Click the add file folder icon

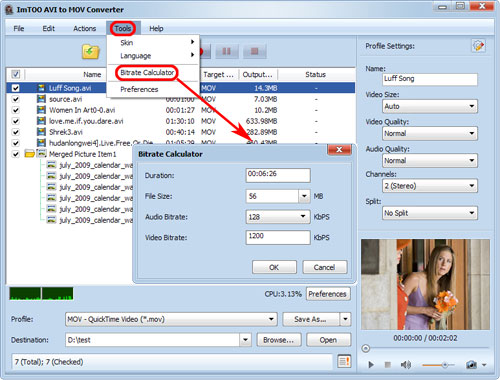click(91, 52)
